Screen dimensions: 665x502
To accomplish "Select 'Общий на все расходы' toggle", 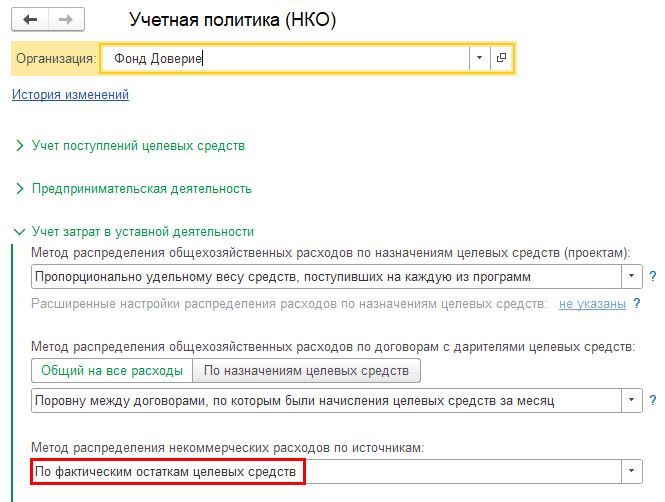I will point(111,371).
